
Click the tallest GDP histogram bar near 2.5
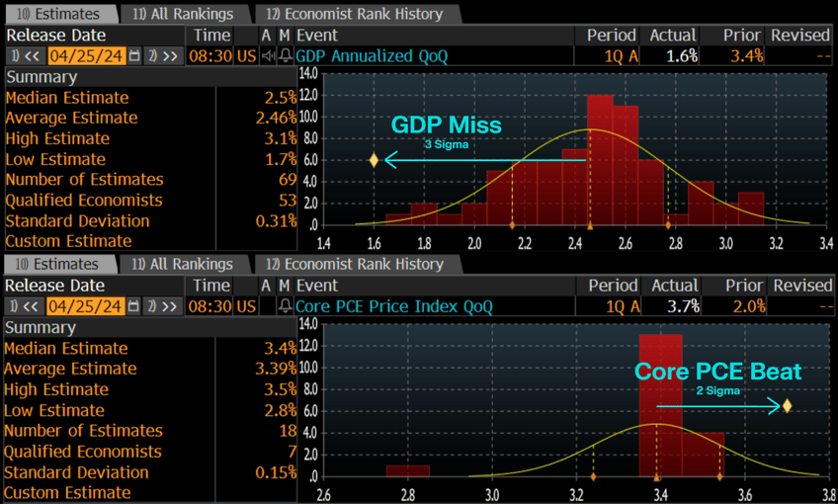tap(600, 160)
